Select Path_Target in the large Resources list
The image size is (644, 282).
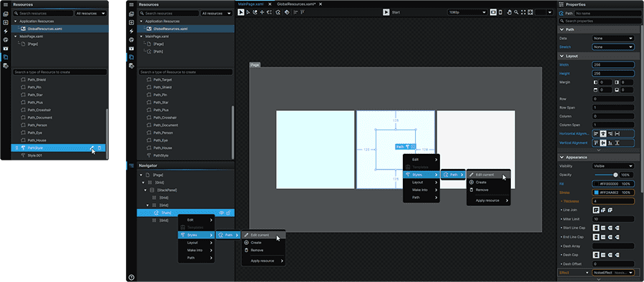point(162,79)
